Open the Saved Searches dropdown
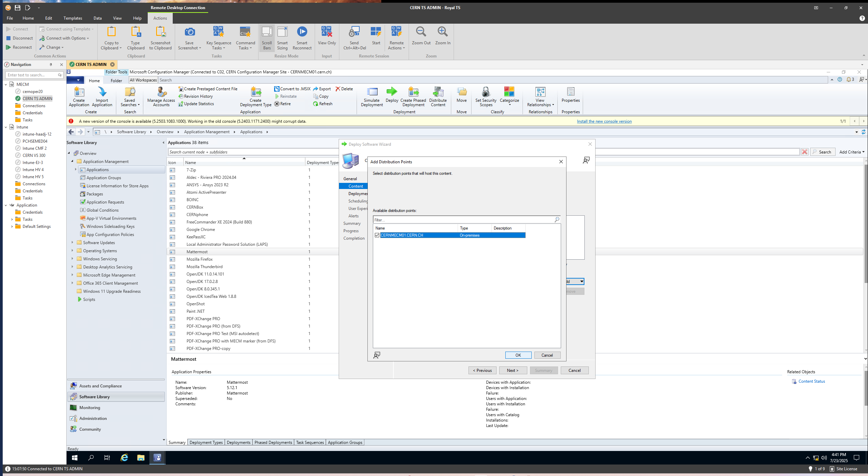868x476 pixels. (130, 97)
